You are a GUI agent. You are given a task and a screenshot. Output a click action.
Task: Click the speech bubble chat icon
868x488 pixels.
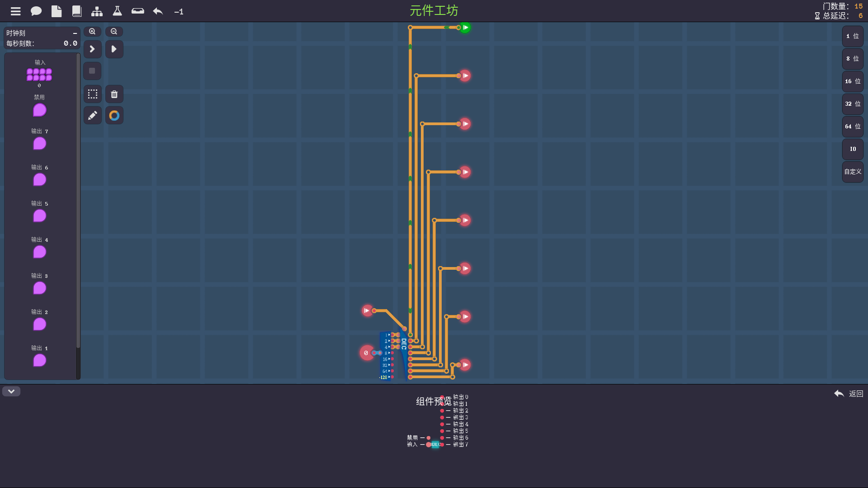pos(36,11)
